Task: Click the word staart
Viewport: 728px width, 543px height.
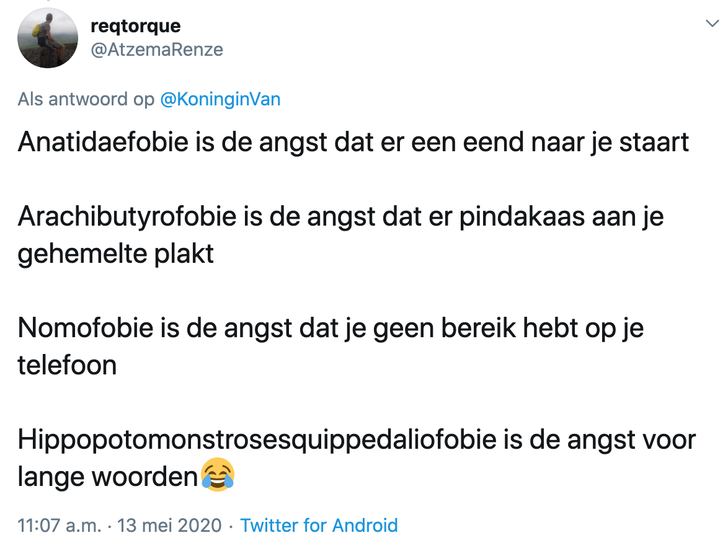Action: coord(653,143)
